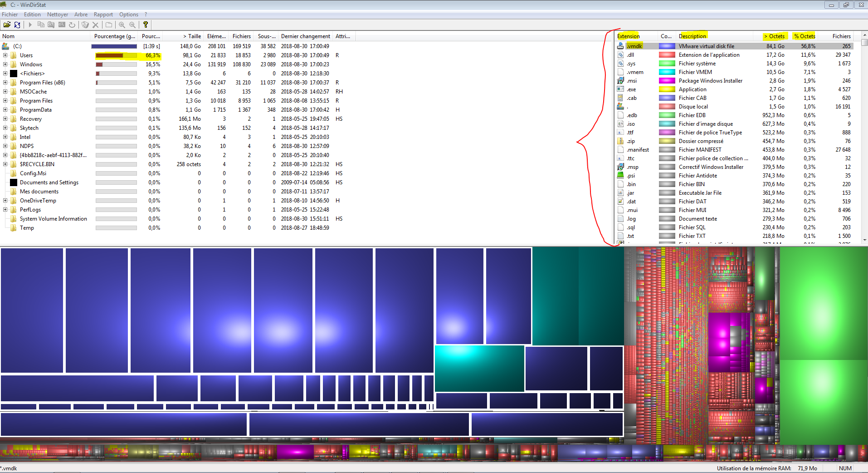Viewport: 868px width, 473px height.
Task: Click the .vmdk blue color swatch
Action: (x=667, y=46)
